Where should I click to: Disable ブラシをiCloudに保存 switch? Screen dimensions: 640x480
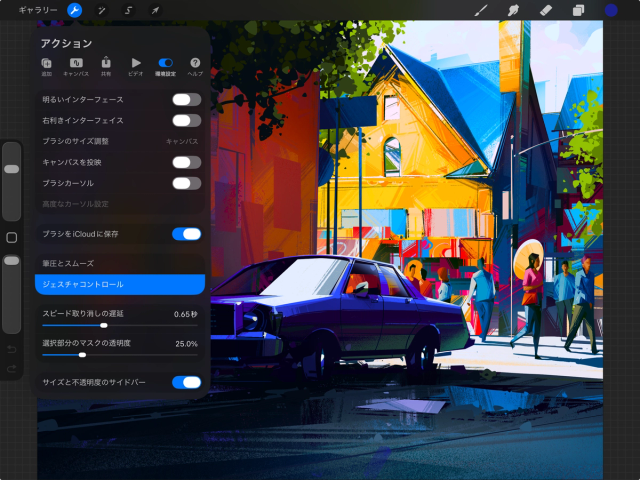(187, 234)
